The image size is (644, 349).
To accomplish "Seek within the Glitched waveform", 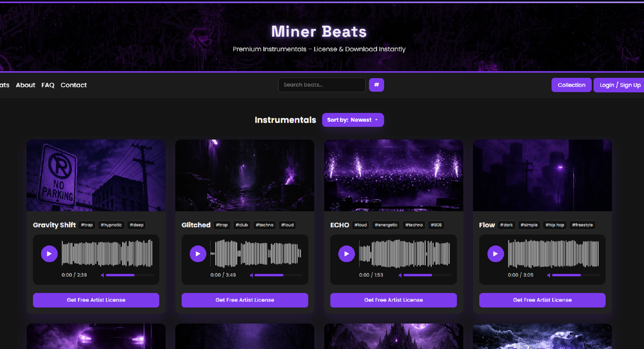I will (x=256, y=254).
